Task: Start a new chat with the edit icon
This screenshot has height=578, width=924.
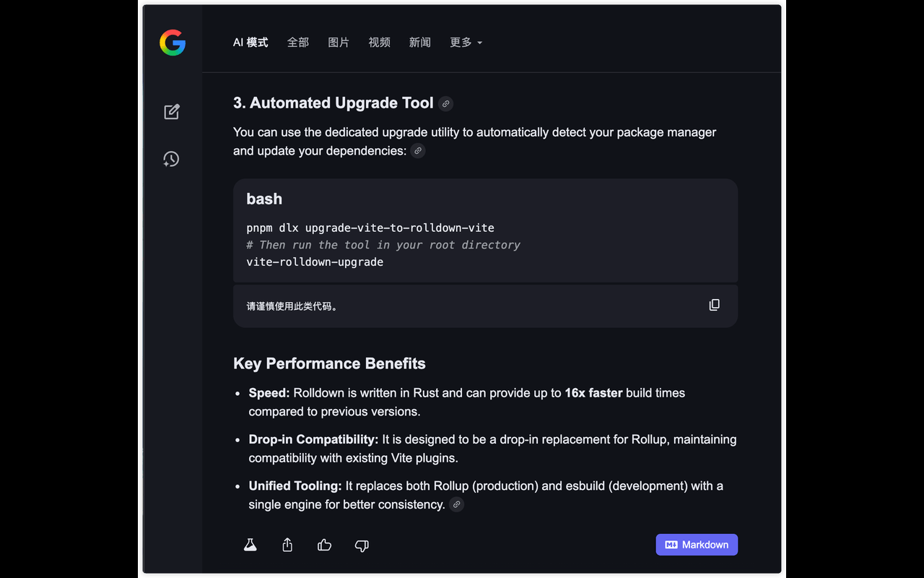Action: click(172, 111)
